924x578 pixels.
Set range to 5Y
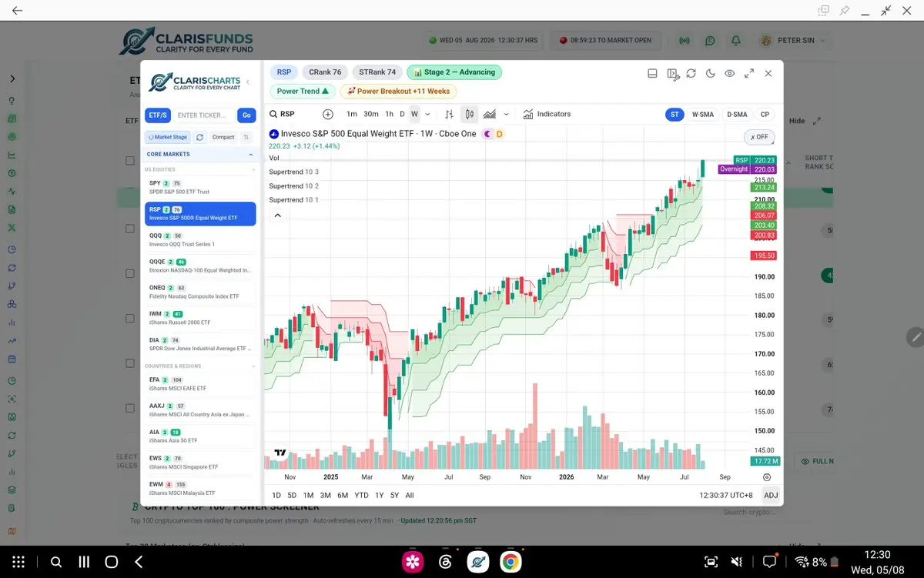394,496
